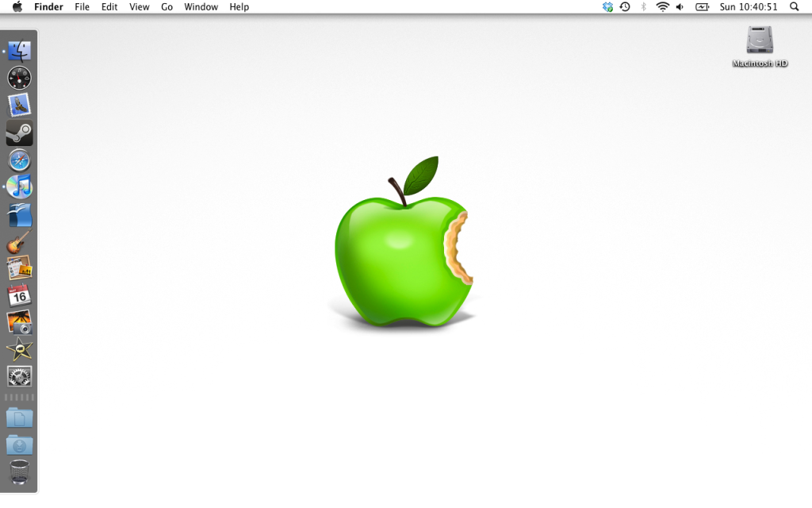Open Spotlight search magnifier
Screen dimensions: 812x508
pos(794,6)
